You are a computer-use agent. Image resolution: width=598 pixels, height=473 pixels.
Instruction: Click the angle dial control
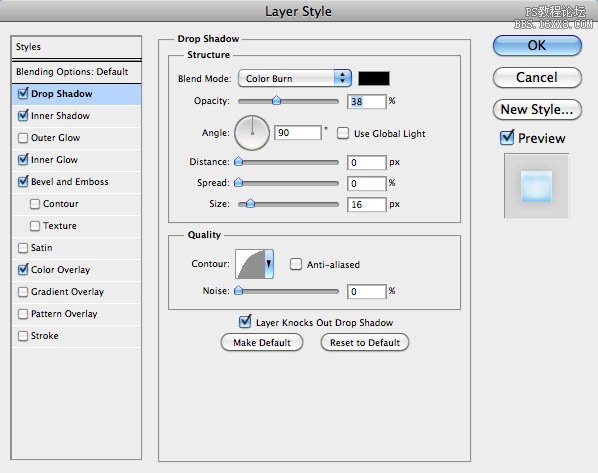pyautogui.click(x=252, y=133)
